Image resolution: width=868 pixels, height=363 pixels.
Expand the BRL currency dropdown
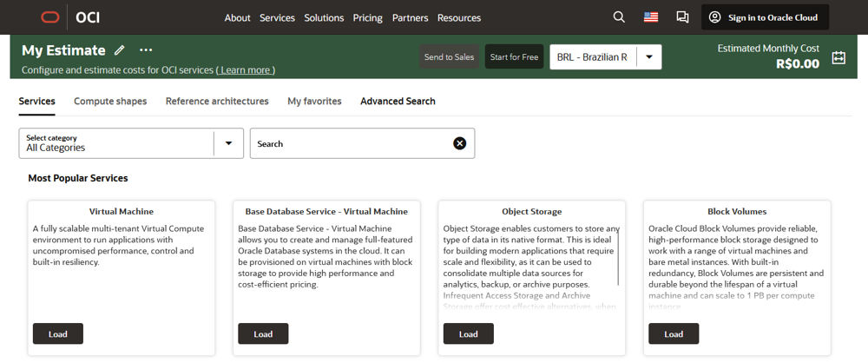[649, 57]
